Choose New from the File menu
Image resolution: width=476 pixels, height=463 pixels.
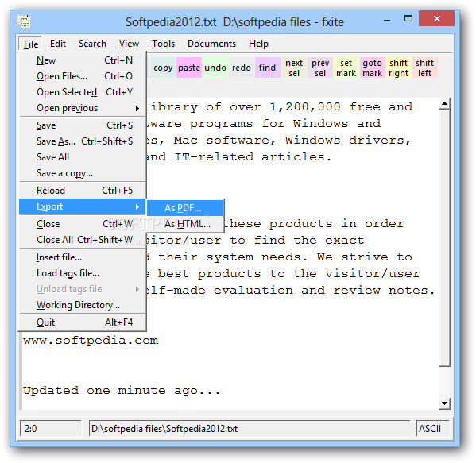(x=83, y=60)
